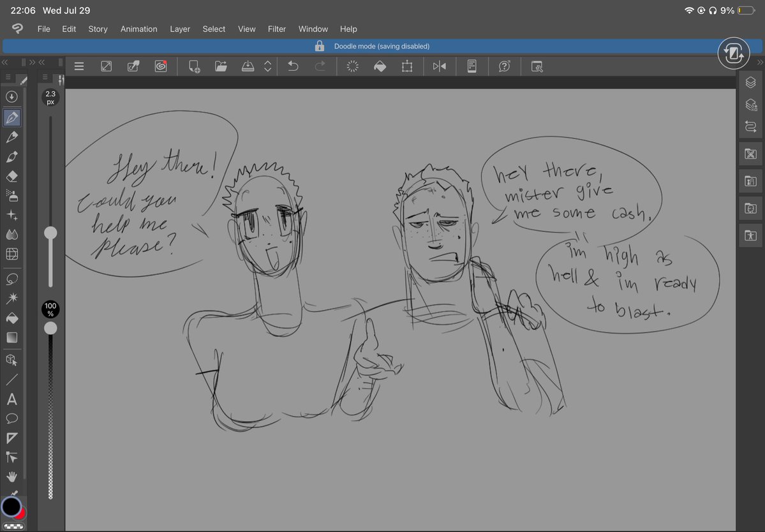The image size is (765, 532).
Task: Select the Operation object cube tool
Action: point(11,360)
